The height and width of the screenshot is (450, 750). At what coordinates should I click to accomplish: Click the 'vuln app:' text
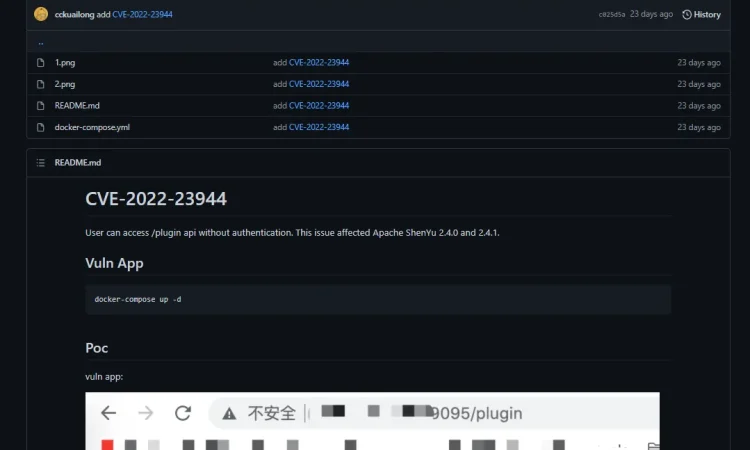pos(104,377)
